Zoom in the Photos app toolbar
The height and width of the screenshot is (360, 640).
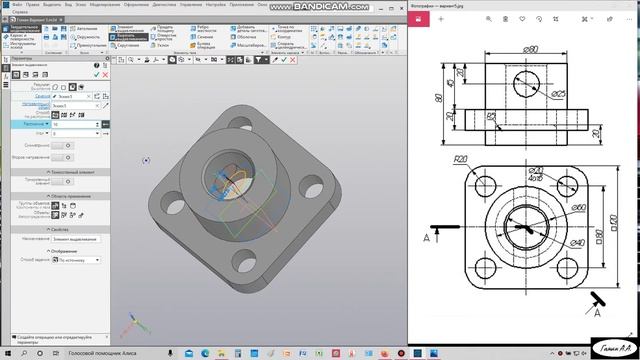tap(489, 19)
